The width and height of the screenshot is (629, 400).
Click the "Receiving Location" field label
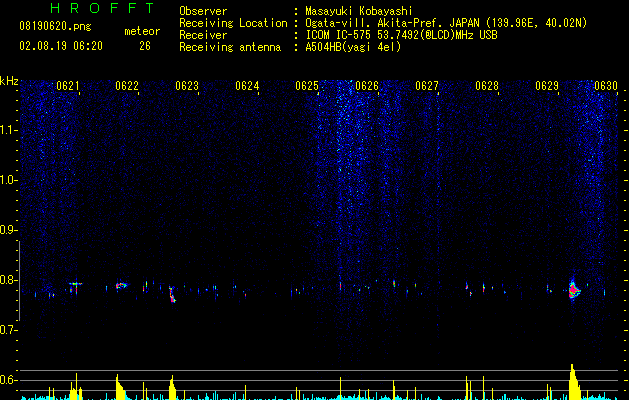tap(233, 23)
